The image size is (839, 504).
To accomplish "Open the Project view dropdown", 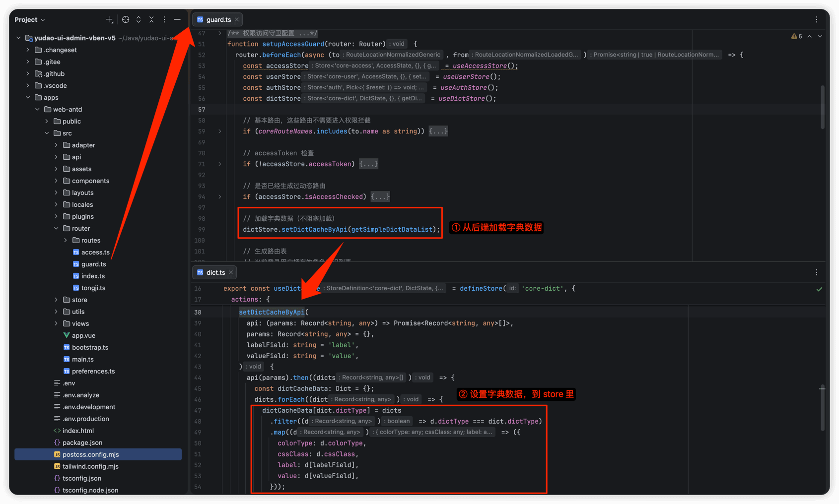I will [30, 20].
